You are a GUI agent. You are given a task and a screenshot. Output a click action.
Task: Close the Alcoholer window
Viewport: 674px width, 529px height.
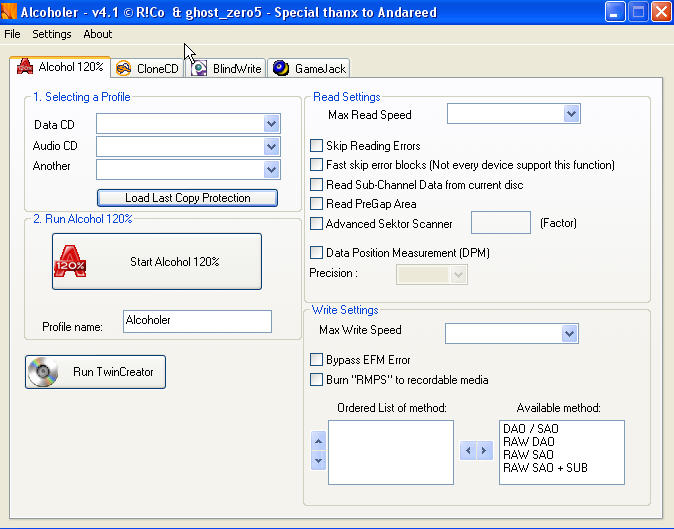pyautogui.click(x=662, y=12)
